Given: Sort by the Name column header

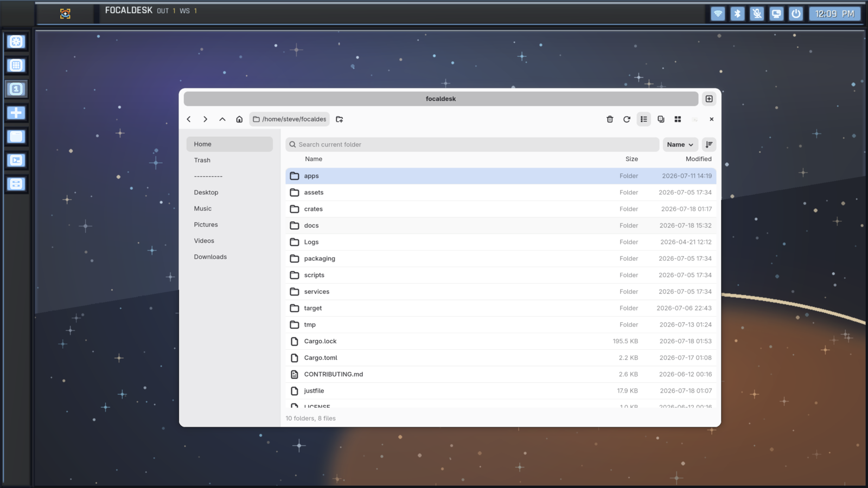Looking at the screenshot, I should [x=314, y=159].
